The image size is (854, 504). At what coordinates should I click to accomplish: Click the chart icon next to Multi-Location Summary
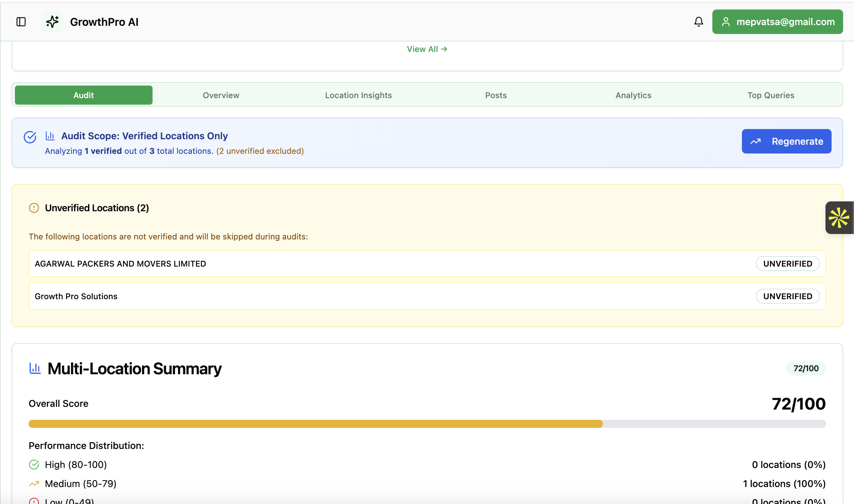point(35,368)
